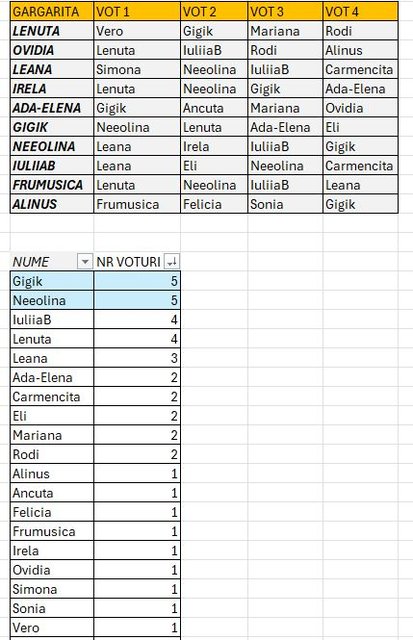Select the Ancuta cell in the VOT 2 column
This screenshot has width=413, height=640.
[x=214, y=108]
